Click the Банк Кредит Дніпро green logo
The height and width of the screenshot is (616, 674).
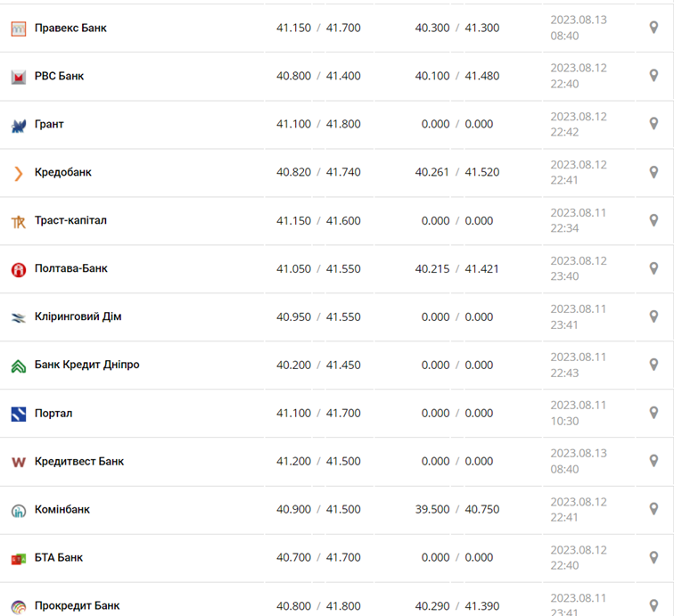point(18,365)
